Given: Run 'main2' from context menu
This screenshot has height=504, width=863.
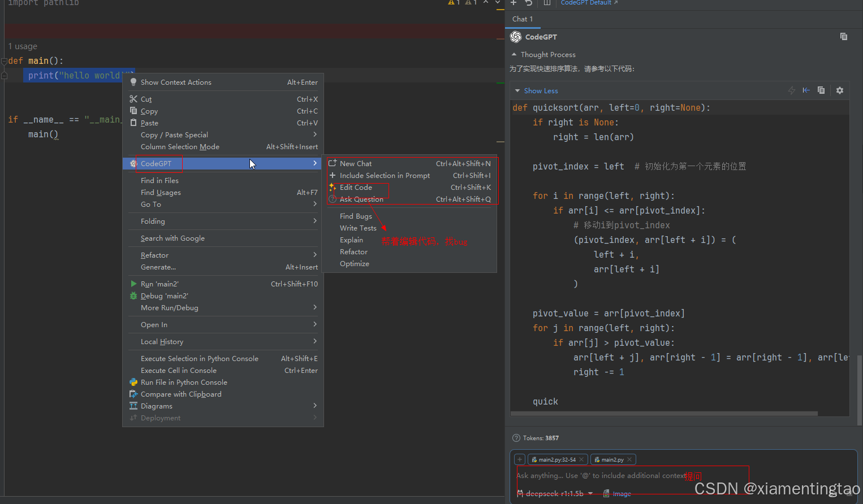Looking at the screenshot, I should click(223, 284).
